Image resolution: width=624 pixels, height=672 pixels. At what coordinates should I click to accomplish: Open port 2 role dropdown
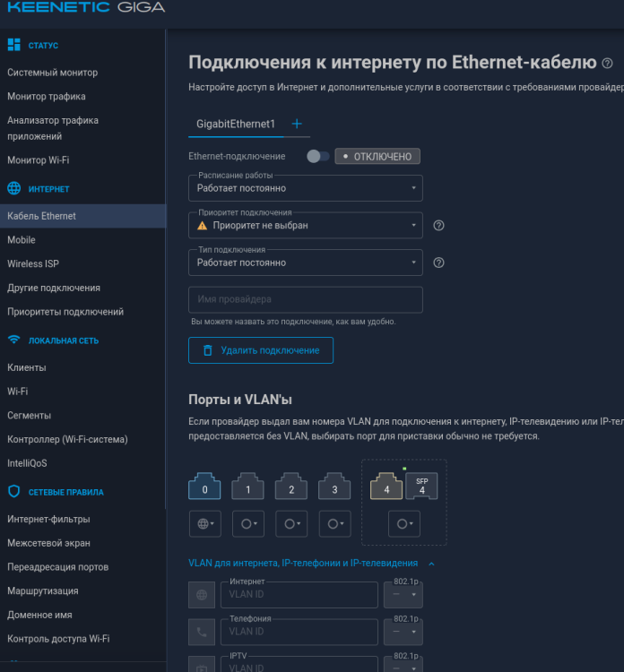pos(291,524)
